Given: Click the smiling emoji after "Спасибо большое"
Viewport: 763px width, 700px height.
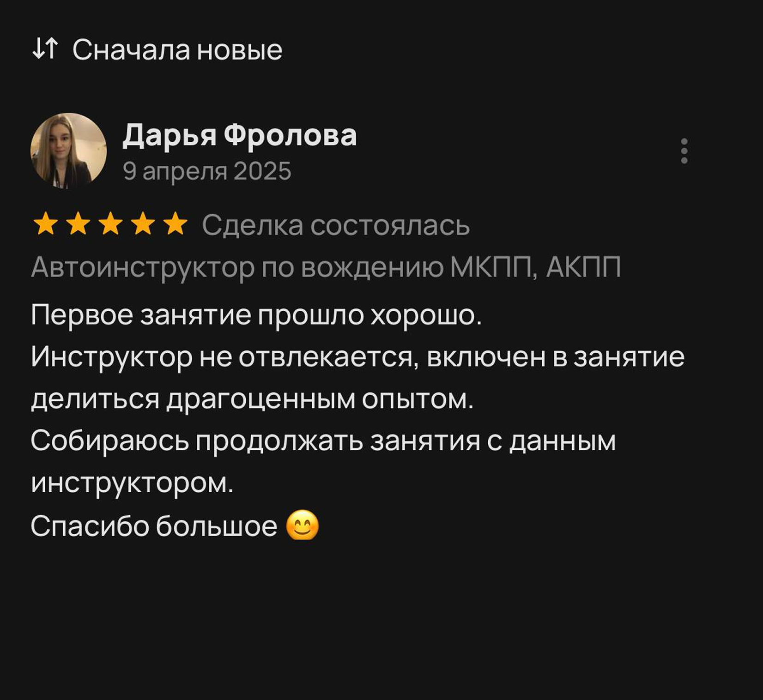Looking at the screenshot, I should [303, 525].
